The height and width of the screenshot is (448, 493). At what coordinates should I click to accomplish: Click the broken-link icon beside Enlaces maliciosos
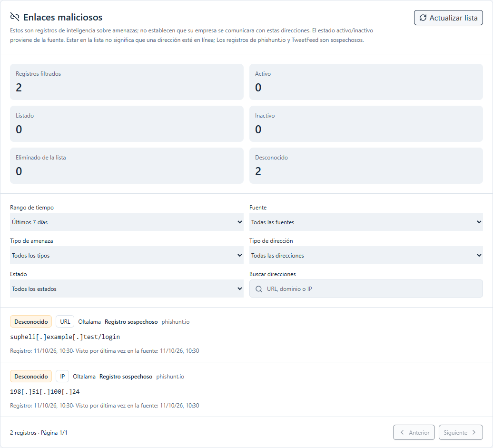pyautogui.click(x=15, y=17)
